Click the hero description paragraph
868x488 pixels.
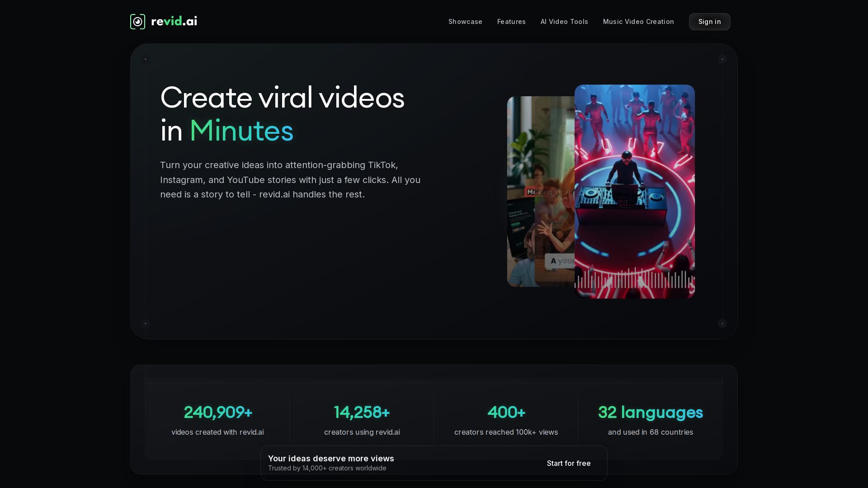point(290,180)
